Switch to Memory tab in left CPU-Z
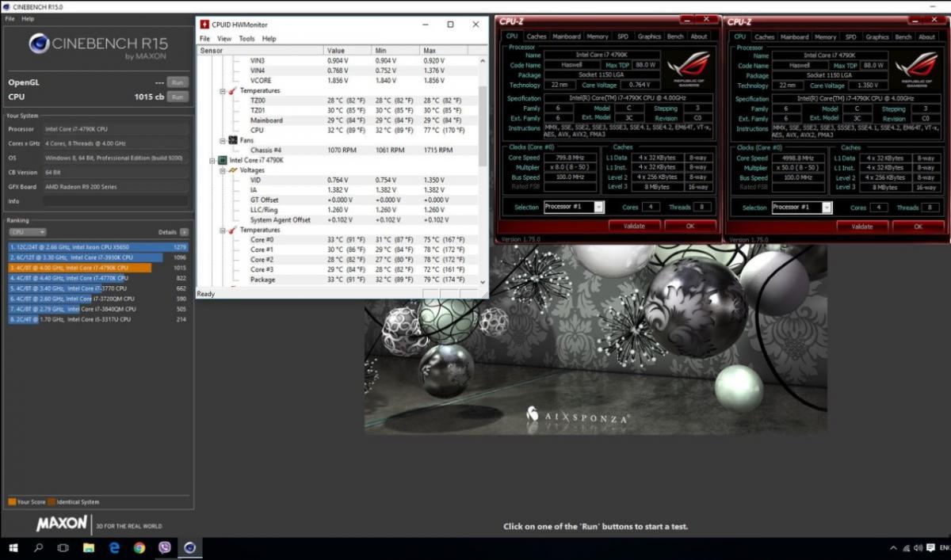 coord(598,36)
